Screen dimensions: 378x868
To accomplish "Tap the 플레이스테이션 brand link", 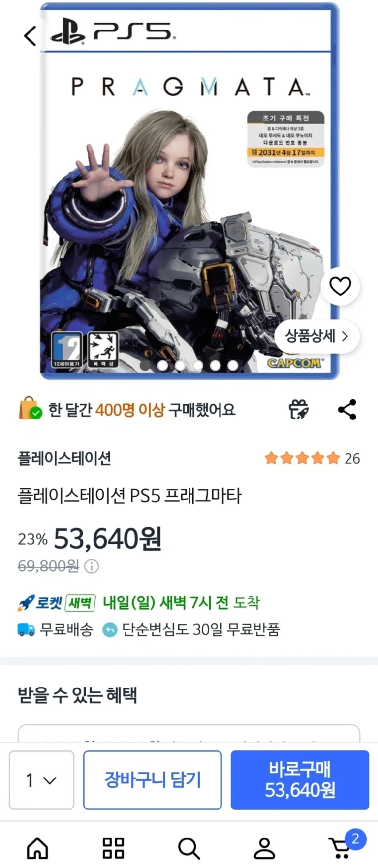I will (x=64, y=458).
